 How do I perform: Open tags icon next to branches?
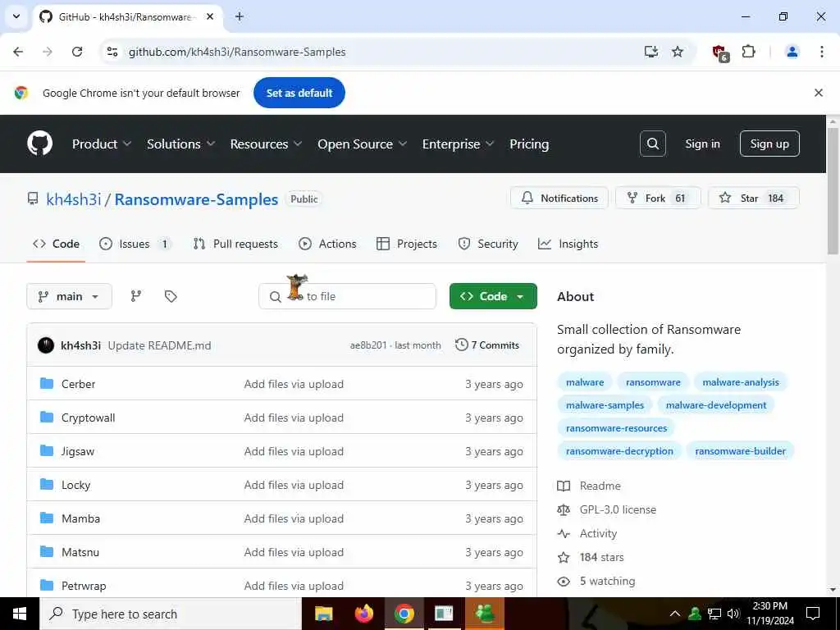point(171,296)
